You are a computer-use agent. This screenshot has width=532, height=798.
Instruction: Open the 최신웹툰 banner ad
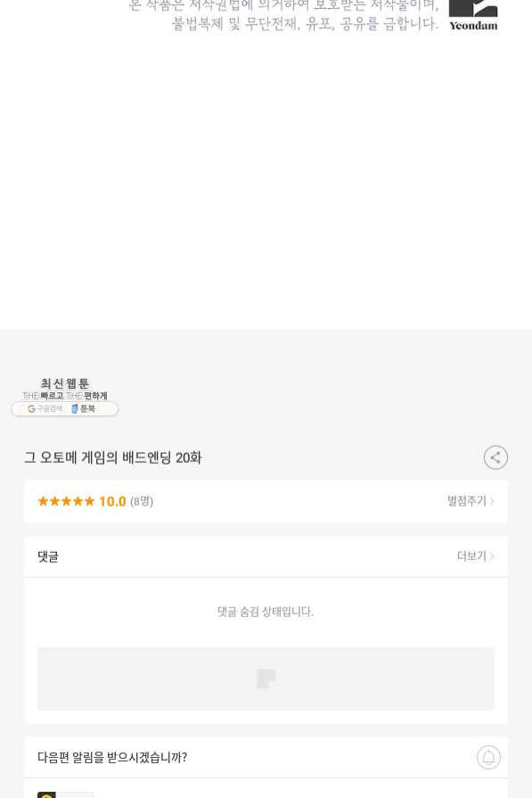coord(64,397)
